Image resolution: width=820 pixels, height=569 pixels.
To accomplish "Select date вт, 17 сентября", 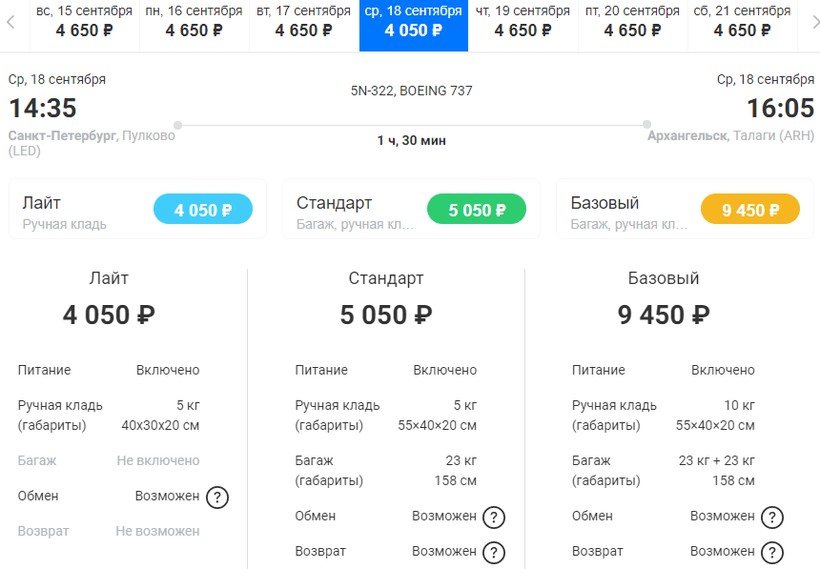I will [304, 22].
